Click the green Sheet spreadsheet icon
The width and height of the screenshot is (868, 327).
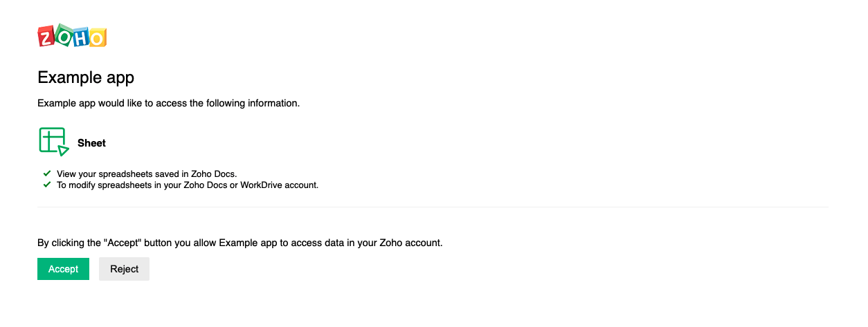[x=54, y=142]
